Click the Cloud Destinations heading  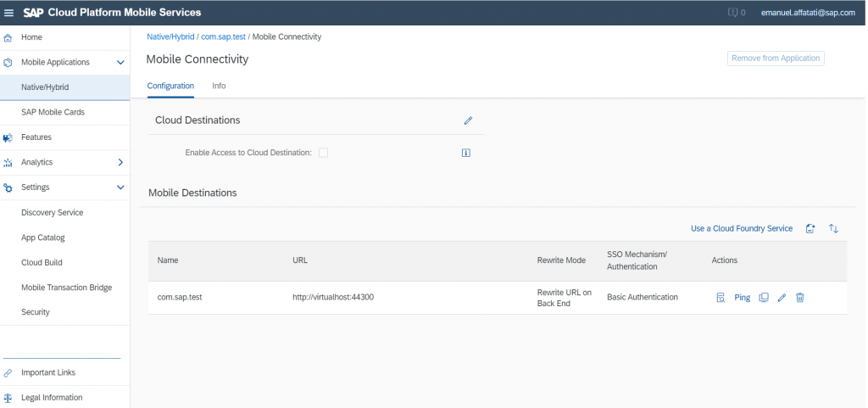198,120
